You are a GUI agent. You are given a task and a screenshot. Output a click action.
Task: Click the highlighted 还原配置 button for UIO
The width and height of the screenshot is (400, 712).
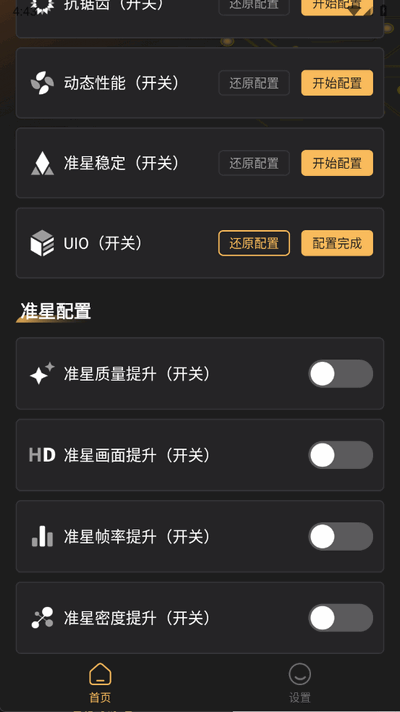(254, 243)
